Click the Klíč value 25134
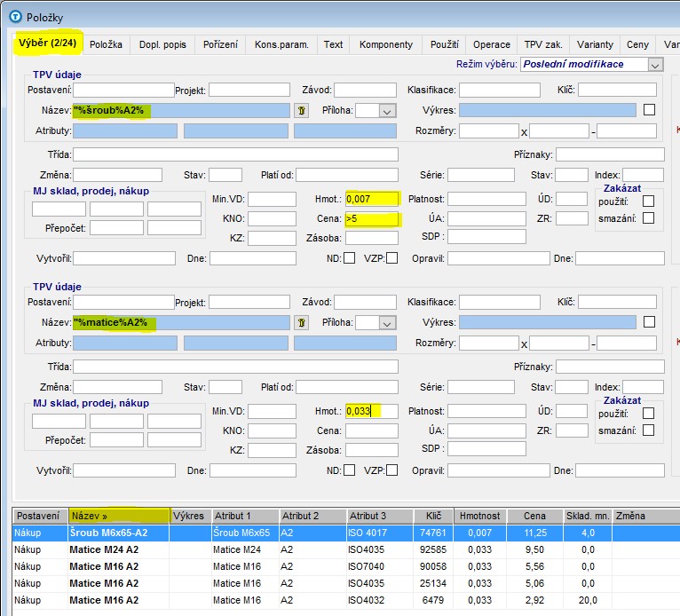 pos(433,583)
